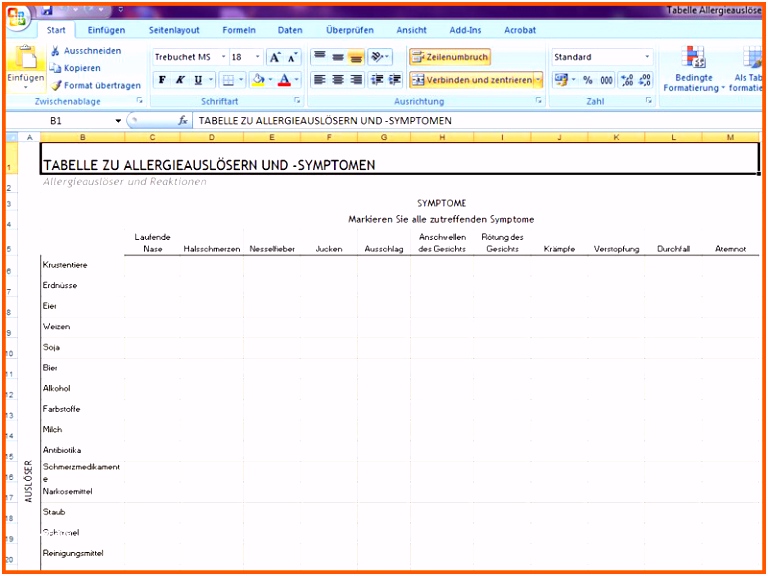
Task: Switch to Ansicht tab
Action: [411, 30]
